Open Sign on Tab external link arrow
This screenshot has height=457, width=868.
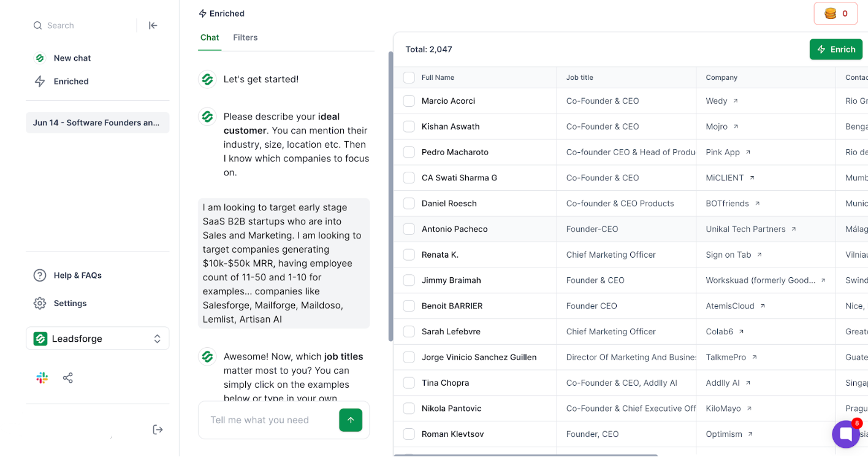(759, 255)
